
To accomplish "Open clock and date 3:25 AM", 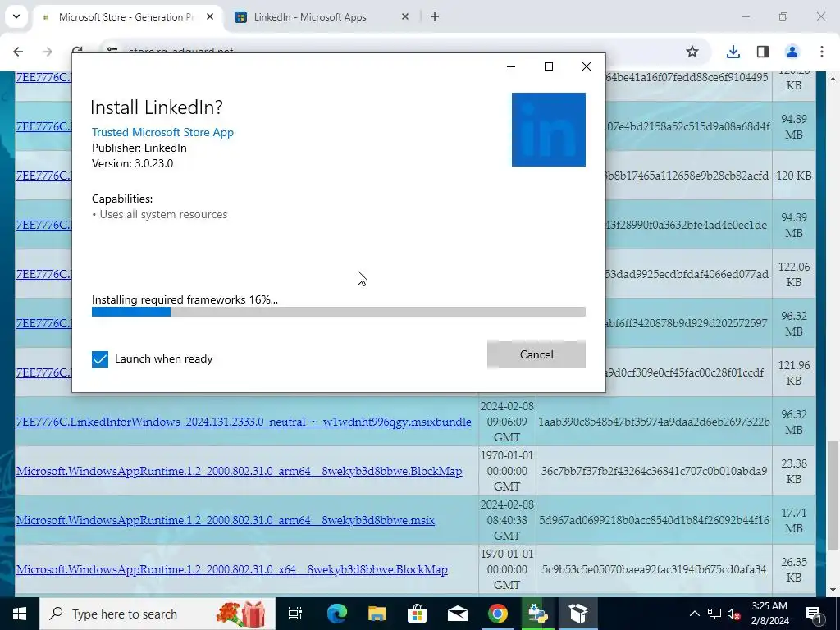I will click(x=769, y=614).
